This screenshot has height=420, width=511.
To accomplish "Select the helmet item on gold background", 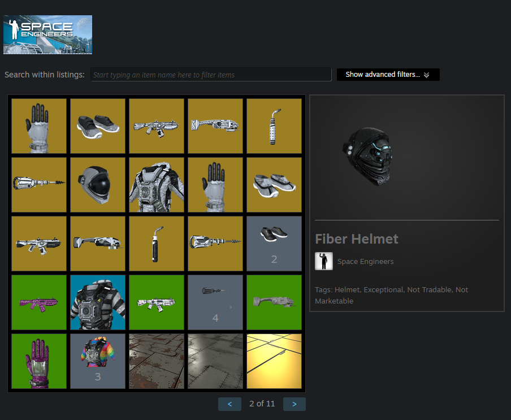I will pos(98,185).
